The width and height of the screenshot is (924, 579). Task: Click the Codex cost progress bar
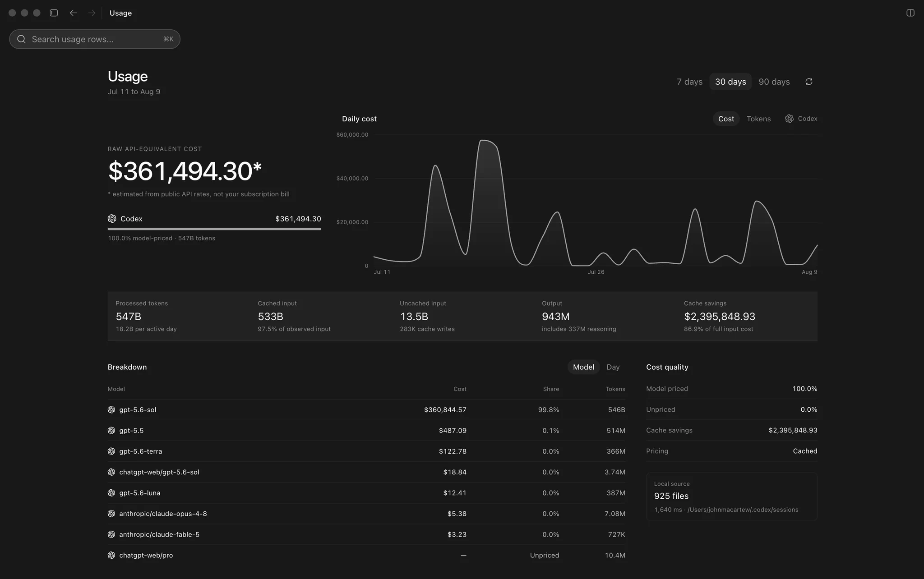(x=214, y=229)
